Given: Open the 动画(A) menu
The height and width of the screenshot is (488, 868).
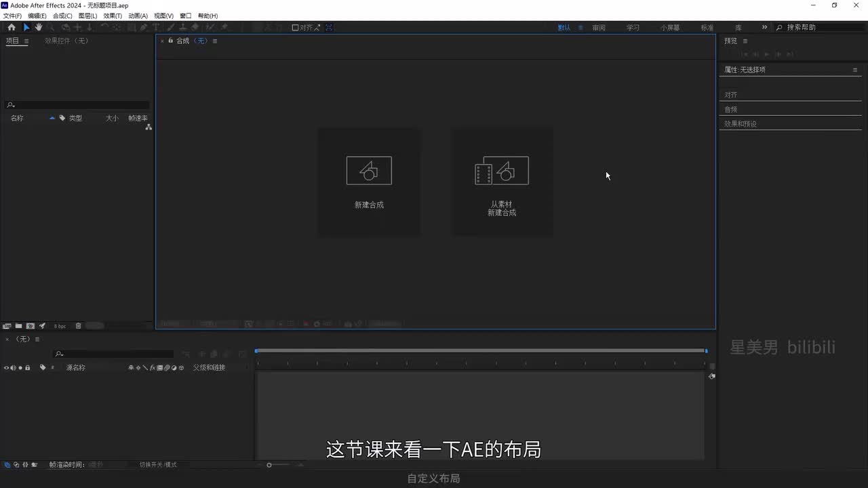Looking at the screenshot, I should click(x=138, y=16).
